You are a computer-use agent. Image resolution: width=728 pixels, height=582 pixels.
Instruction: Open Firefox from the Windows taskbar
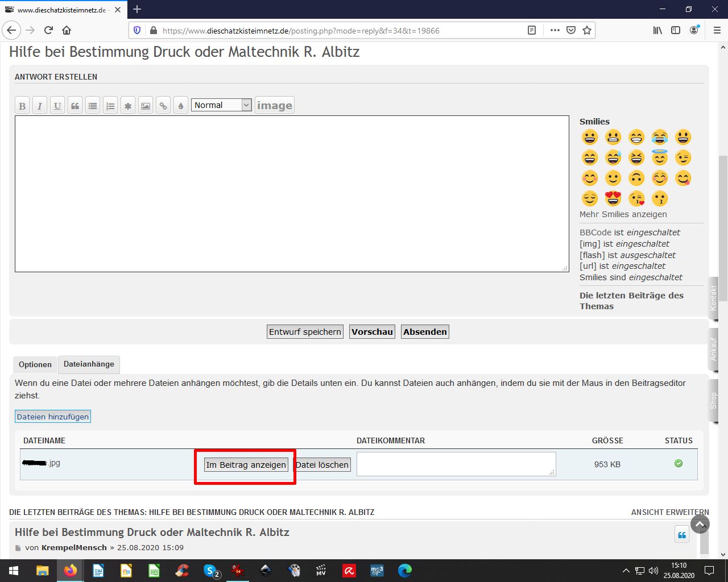[71, 571]
